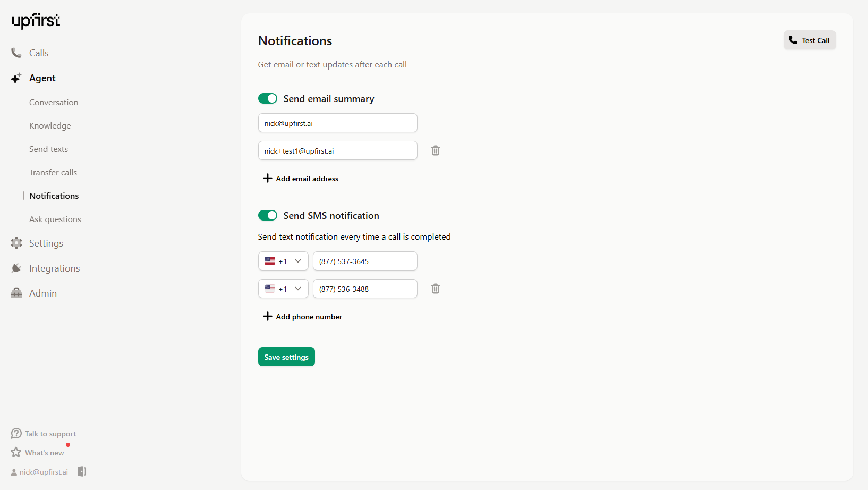Go to the Conversation menu item
868x490 pixels.
(x=54, y=103)
